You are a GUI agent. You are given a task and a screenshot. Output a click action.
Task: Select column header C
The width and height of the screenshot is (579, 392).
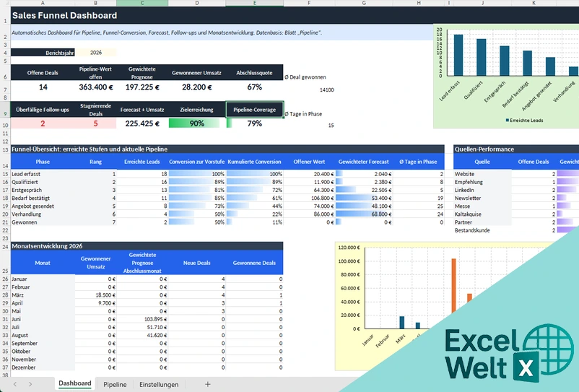point(142,3)
